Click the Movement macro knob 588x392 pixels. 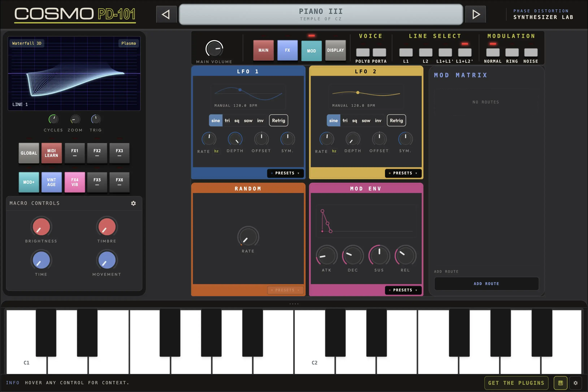(107, 260)
